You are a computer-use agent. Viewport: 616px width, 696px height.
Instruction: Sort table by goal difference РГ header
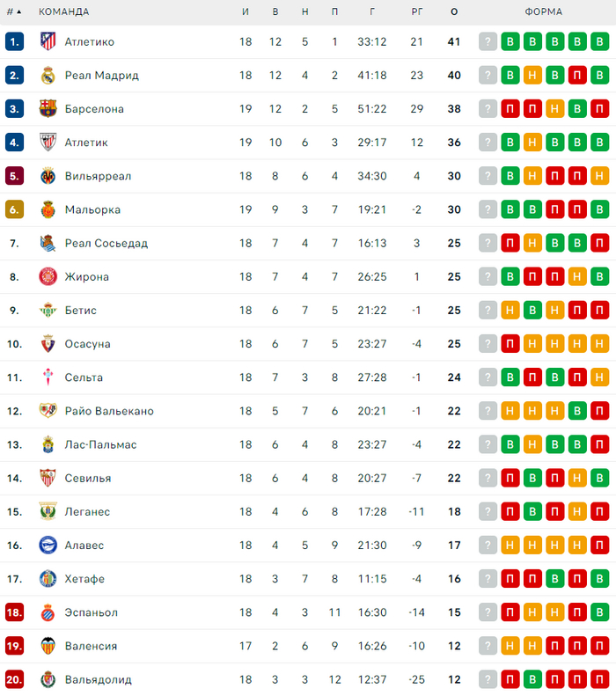417,12
